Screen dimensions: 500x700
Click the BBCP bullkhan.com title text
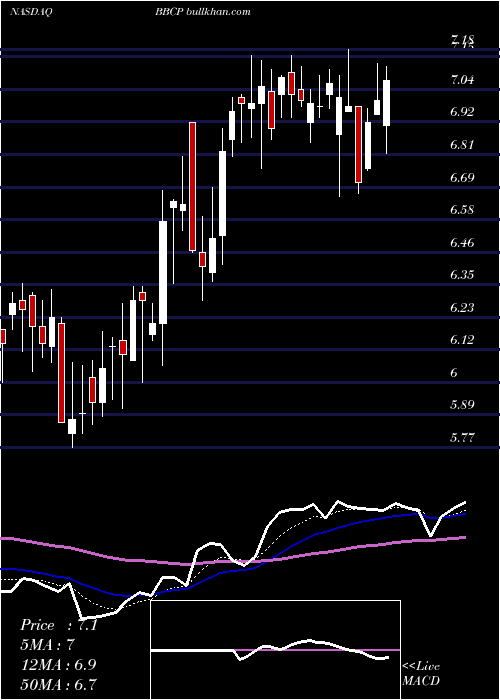pyautogui.click(x=203, y=12)
